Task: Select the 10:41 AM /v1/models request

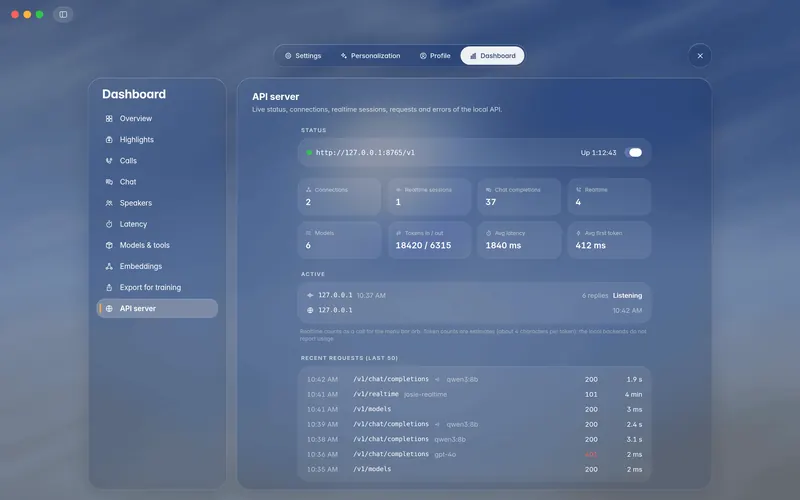Action: [474, 409]
